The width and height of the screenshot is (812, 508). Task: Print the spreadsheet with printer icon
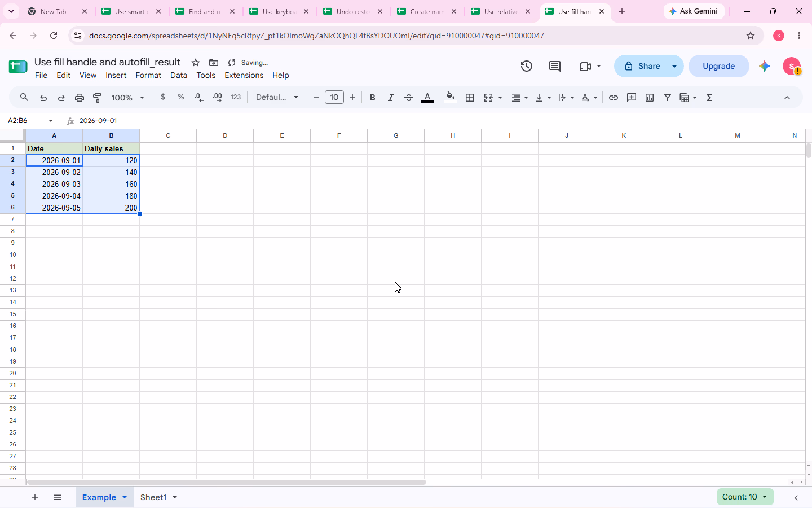[x=80, y=98]
